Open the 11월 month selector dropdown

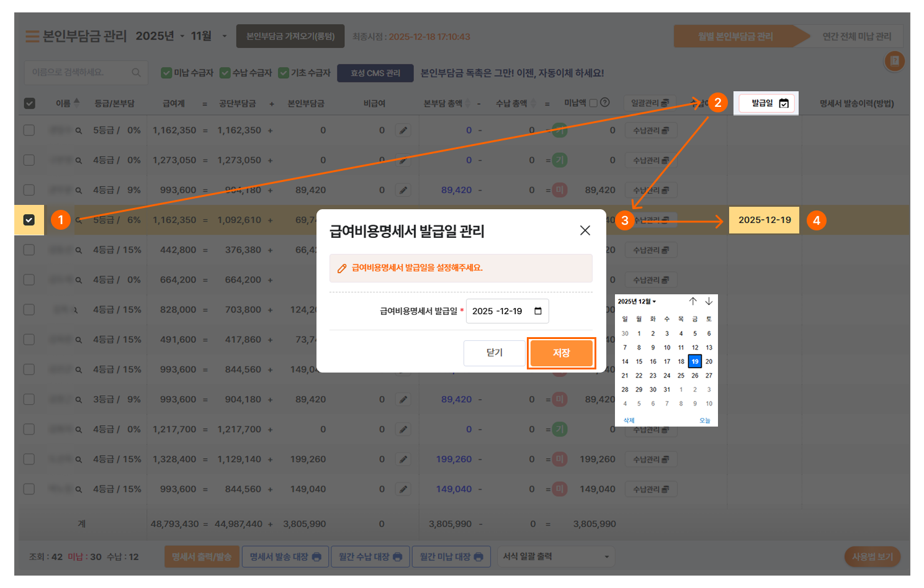[225, 36]
